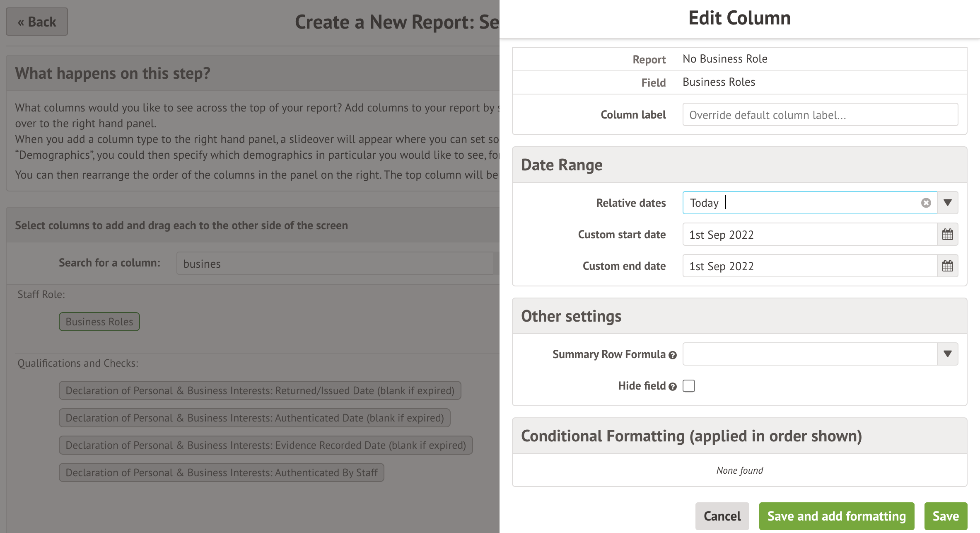Click help icon beside Summary Row Formula
The width and height of the screenshot is (980, 533).
(x=673, y=355)
